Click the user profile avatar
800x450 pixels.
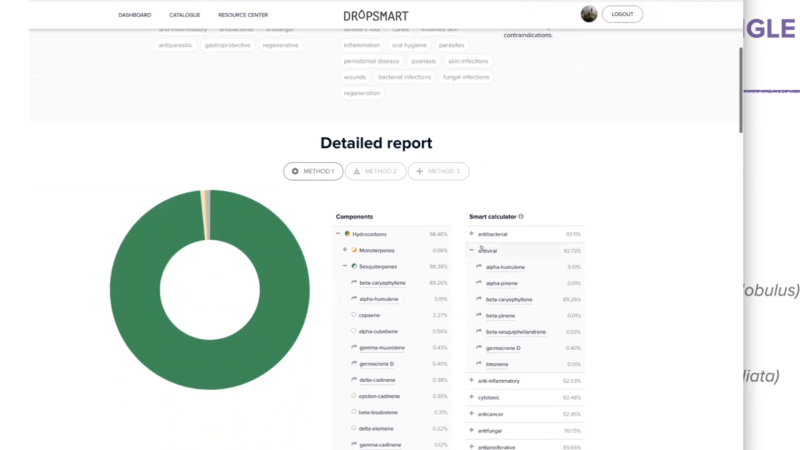coord(589,14)
